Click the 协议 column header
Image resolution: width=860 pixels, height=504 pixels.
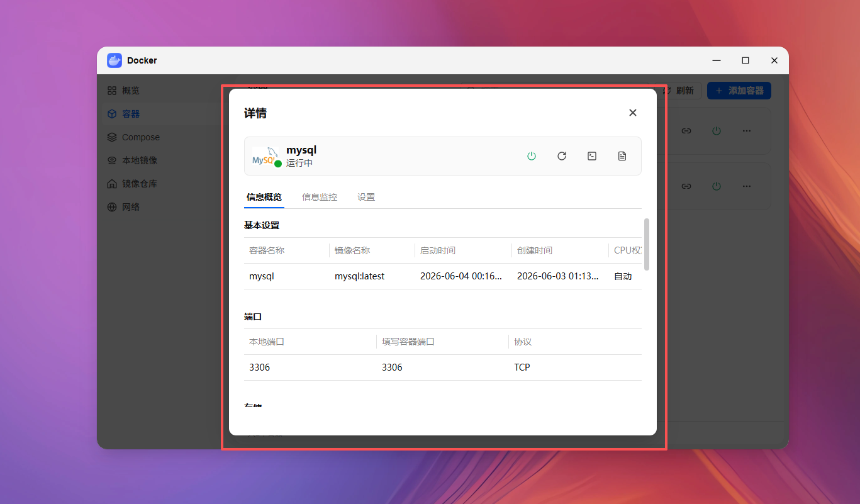tap(523, 342)
